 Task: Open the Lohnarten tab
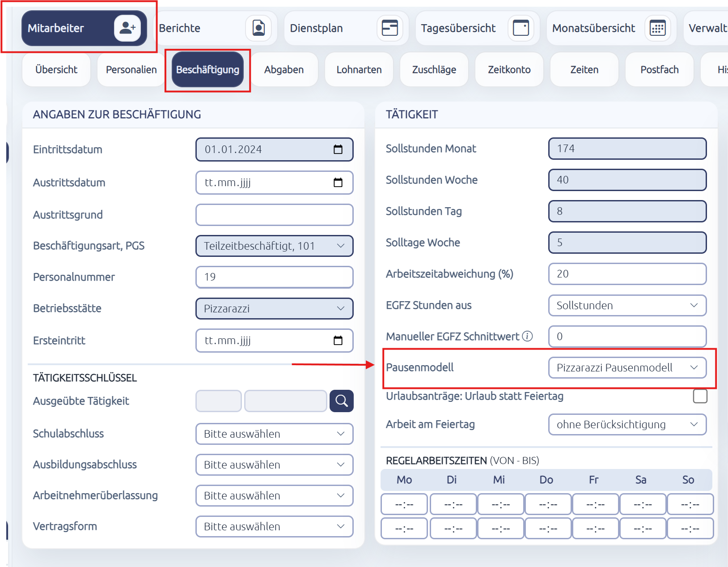(359, 69)
